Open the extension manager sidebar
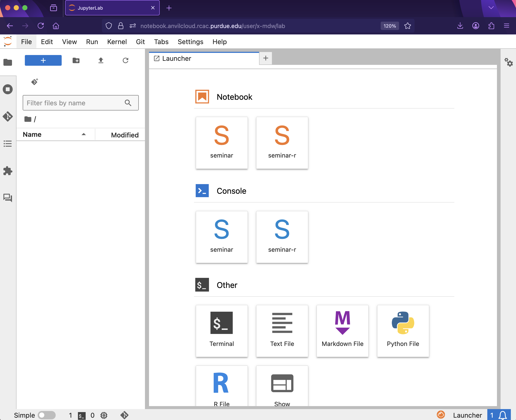The height and width of the screenshot is (420, 516). point(8,171)
